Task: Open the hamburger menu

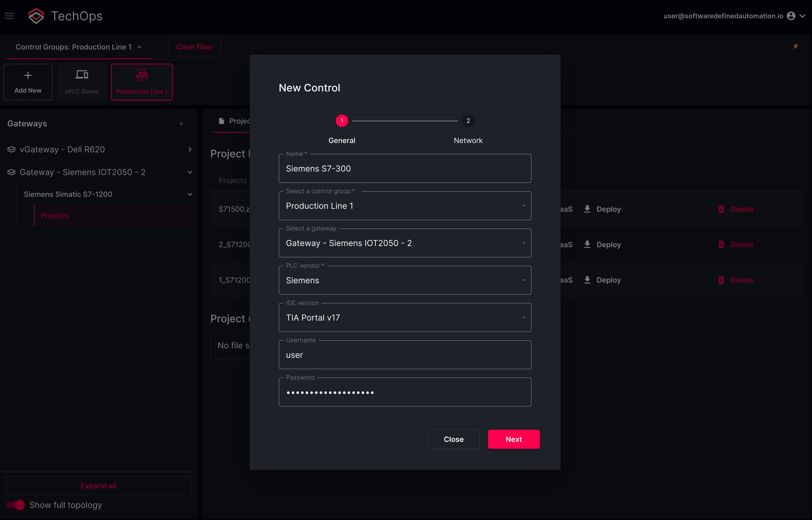Action: [9, 16]
